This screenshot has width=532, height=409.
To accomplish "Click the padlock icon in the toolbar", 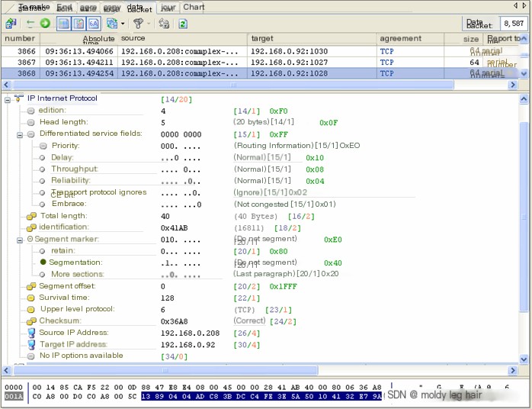I will click(x=164, y=24).
